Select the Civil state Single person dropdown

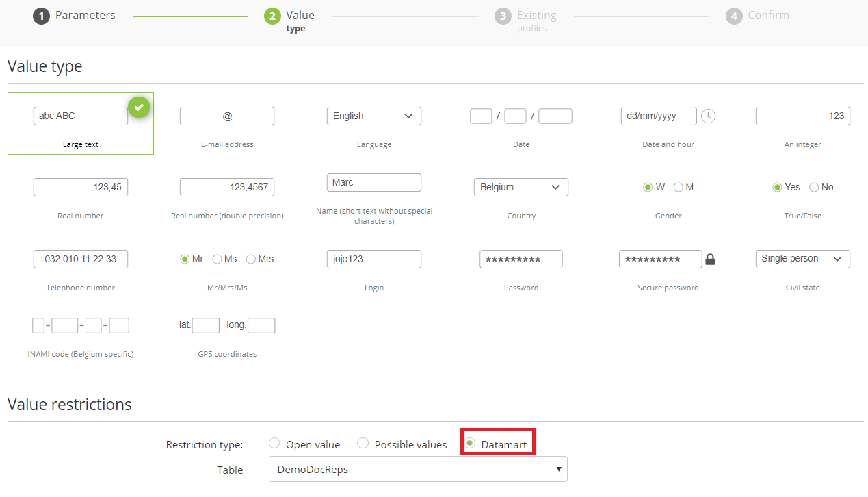pos(802,259)
